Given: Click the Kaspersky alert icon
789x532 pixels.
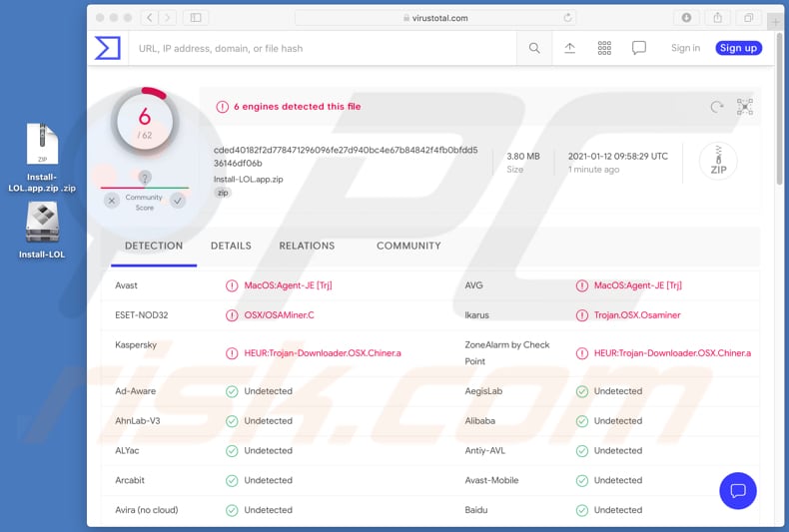Looking at the screenshot, I should [232, 353].
